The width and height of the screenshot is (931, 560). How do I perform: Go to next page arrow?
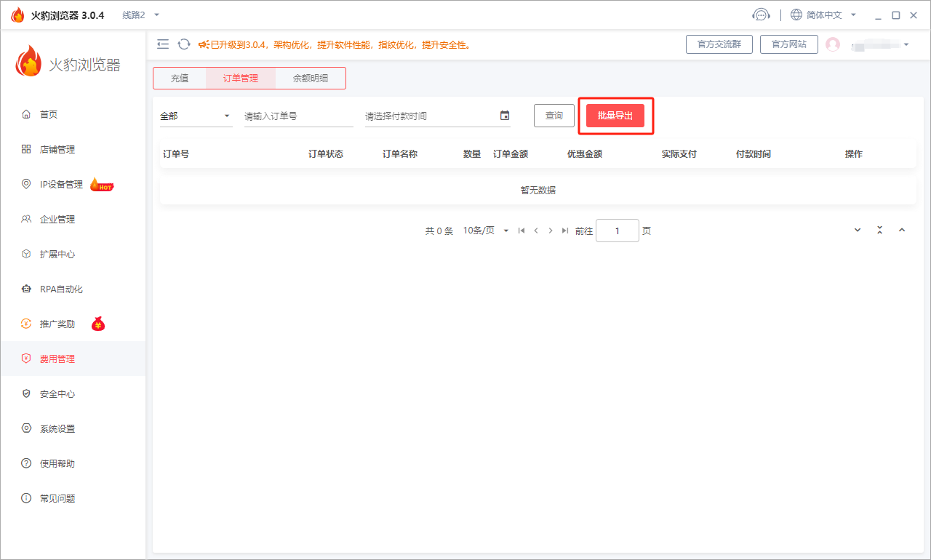551,231
